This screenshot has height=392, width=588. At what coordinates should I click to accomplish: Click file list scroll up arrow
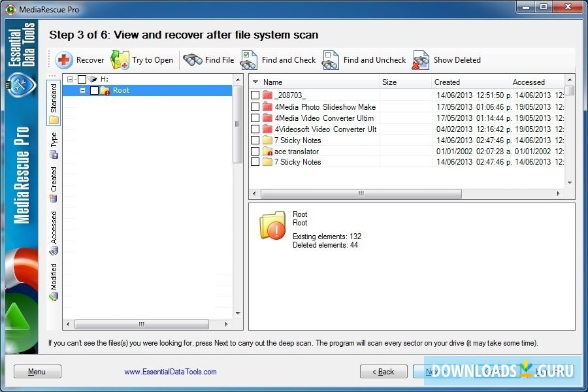[570, 80]
